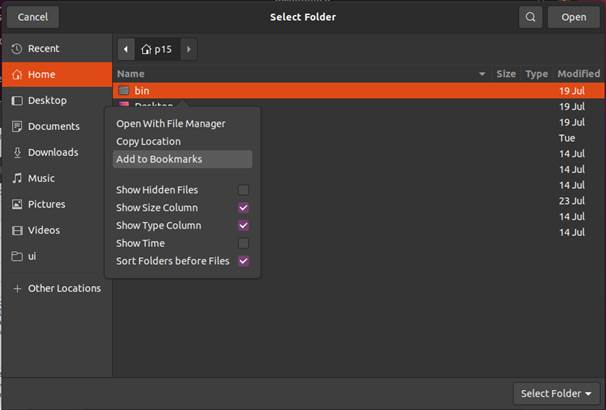Open Recent in the sidebar

pos(57,49)
